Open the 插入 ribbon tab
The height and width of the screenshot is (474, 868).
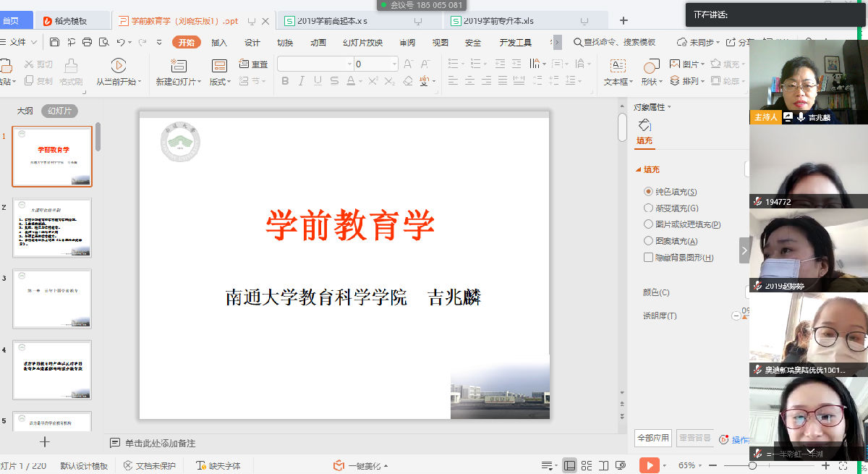[219, 43]
